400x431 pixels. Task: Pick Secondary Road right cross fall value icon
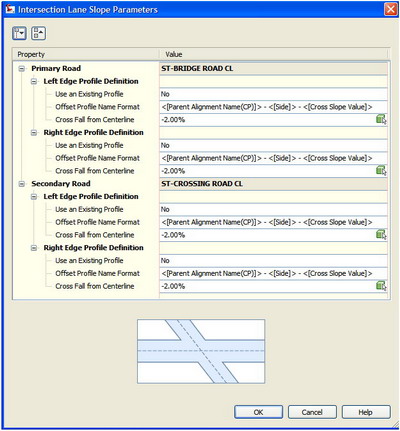pos(381,286)
